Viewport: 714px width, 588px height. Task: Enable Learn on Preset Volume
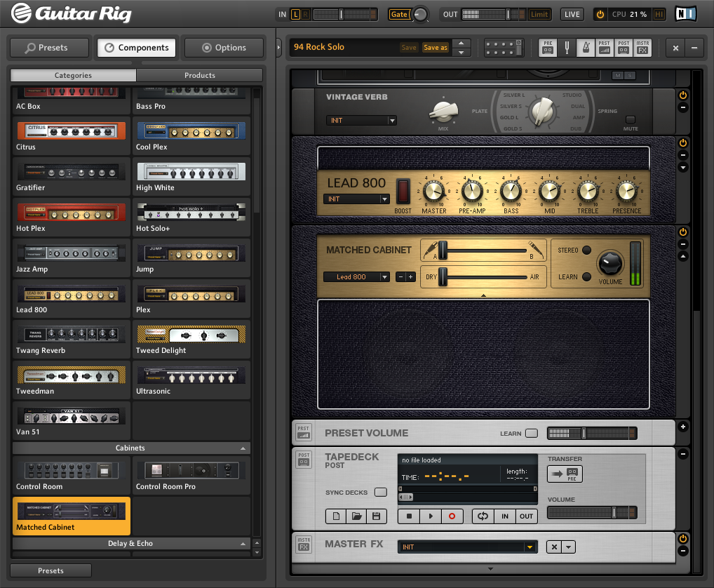[532, 433]
